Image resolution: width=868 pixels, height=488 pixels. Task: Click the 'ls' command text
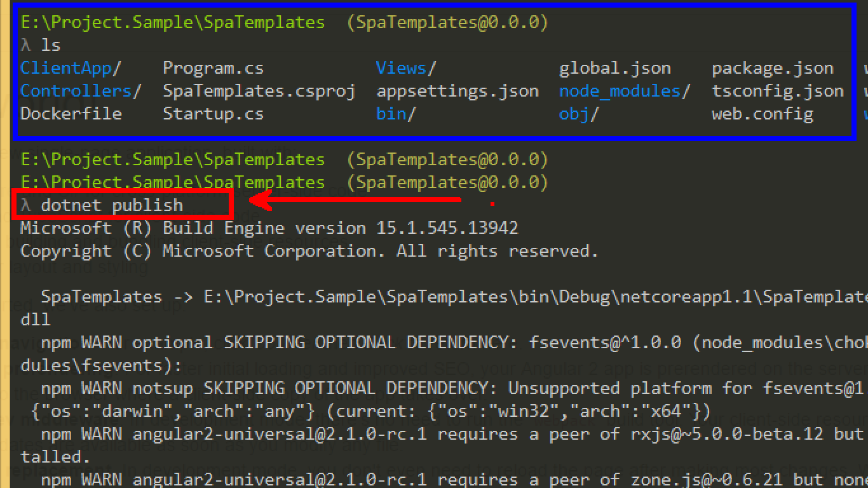pyautogui.click(x=51, y=45)
